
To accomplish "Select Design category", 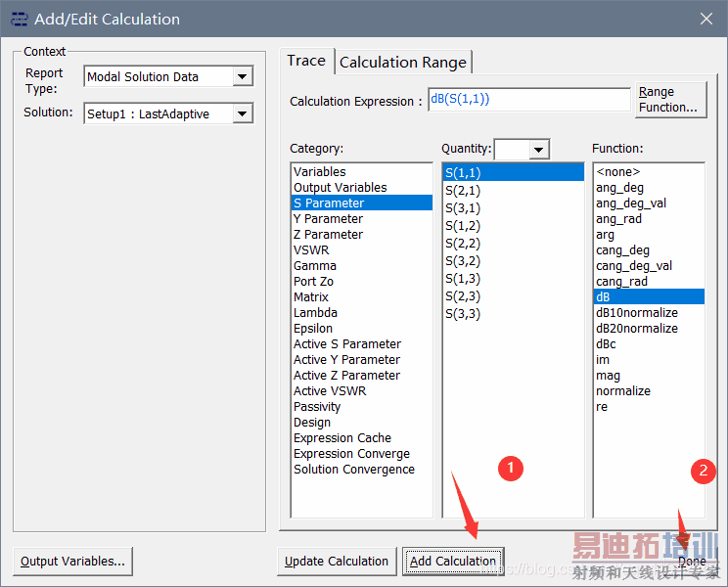I will click(362, 423).
